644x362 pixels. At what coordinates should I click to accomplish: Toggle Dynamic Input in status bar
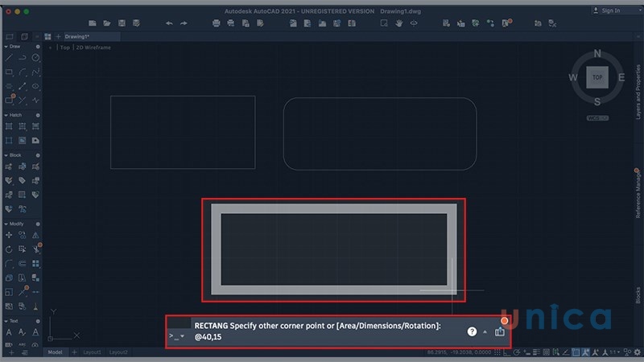coord(526,352)
